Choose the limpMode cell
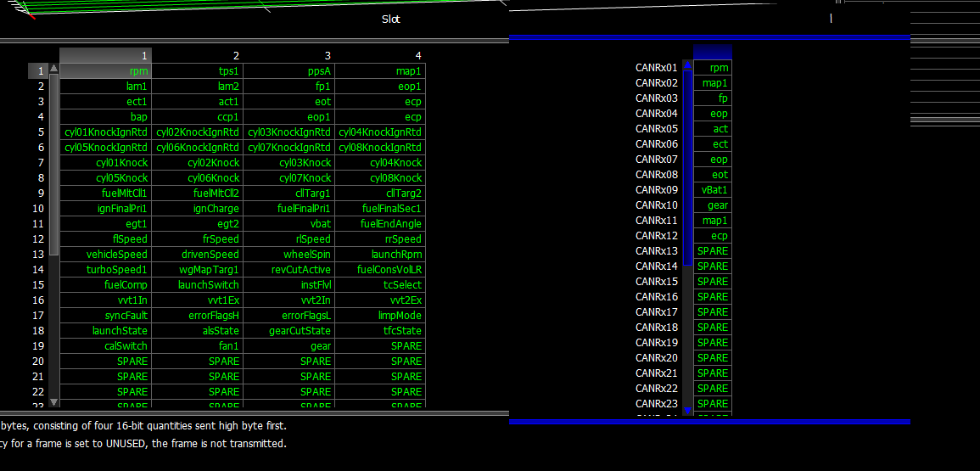This screenshot has width=980, height=471. point(380,316)
